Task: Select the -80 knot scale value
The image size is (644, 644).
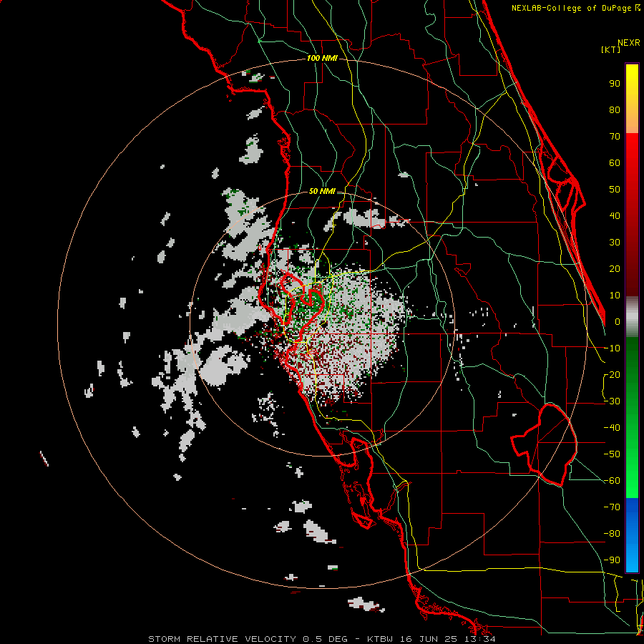Action: (612, 534)
